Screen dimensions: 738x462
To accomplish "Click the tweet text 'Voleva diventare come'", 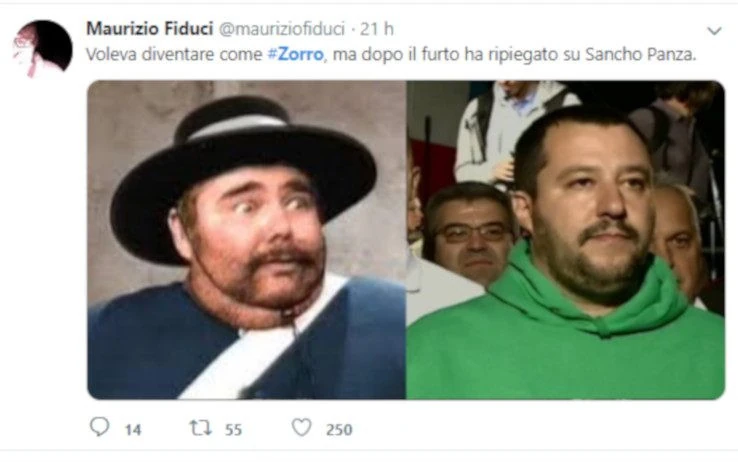I will pos(174,54).
